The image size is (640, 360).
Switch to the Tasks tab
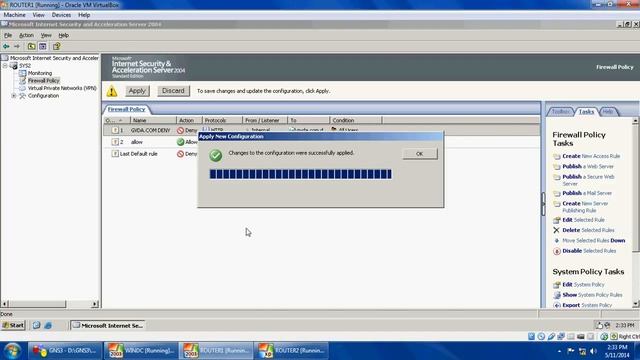[x=587, y=111]
